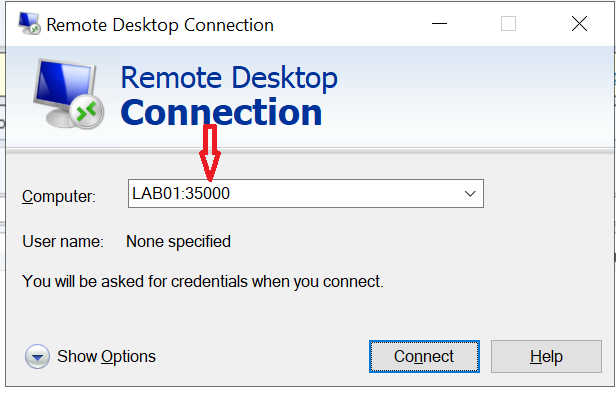This screenshot has width=616, height=394.
Task: Minimize the Remote Desktop Connection window
Action: tap(439, 24)
